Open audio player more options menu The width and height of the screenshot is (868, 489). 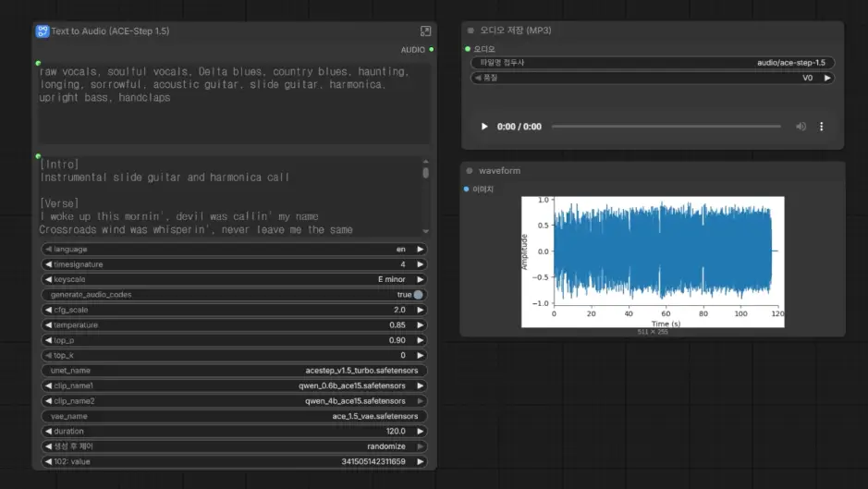(x=822, y=127)
